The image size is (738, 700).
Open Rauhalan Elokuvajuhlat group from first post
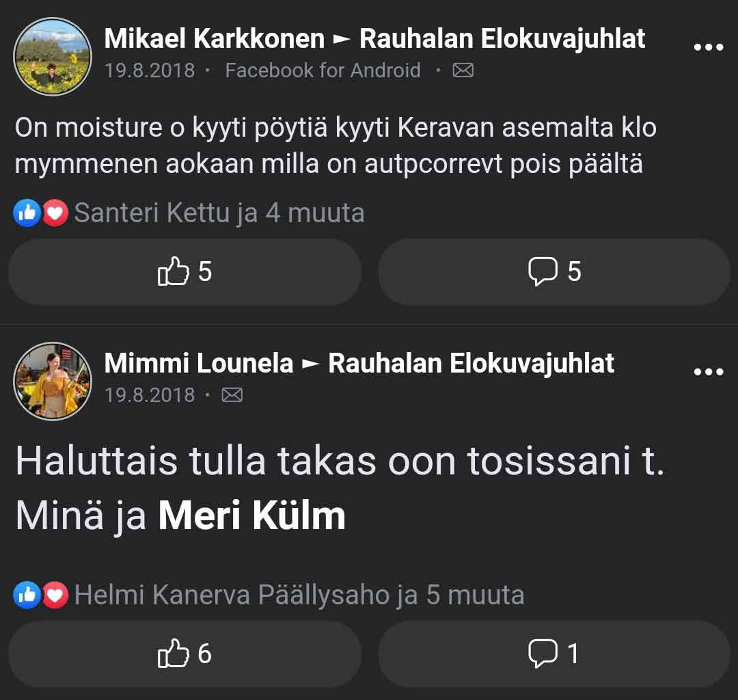tap(502, 39)
